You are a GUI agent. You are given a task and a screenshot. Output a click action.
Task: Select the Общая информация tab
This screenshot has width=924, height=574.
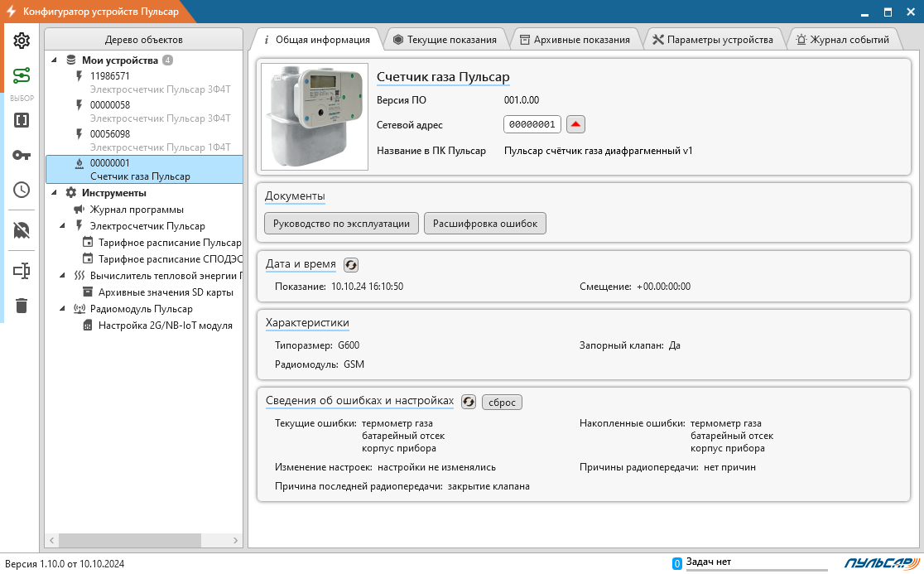tap(317, 40)
